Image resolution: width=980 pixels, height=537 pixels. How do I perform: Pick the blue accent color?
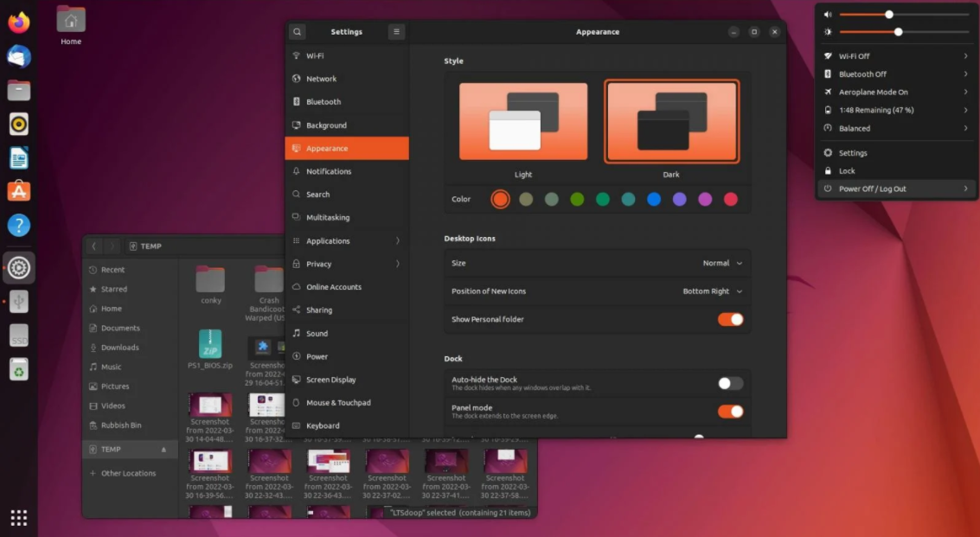654,200
